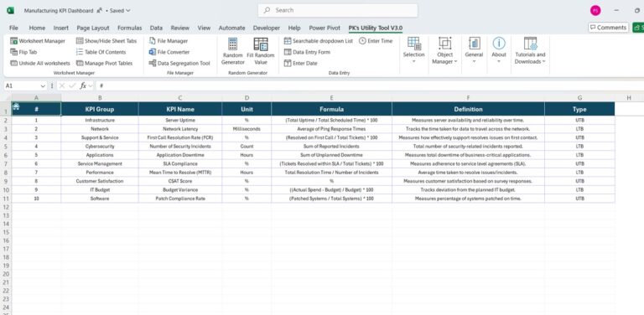Click the Excel app icon
Screen dimensions: 644x315
(10, 11)
